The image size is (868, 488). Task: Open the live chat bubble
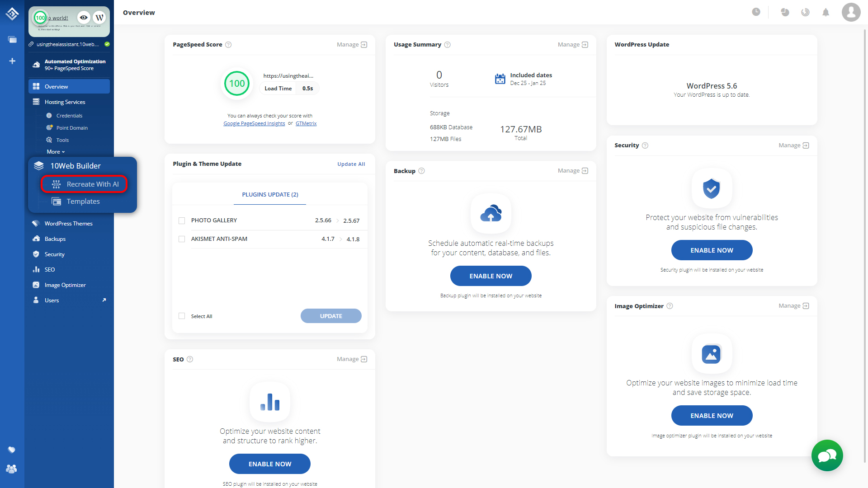[x=827, y=455]
